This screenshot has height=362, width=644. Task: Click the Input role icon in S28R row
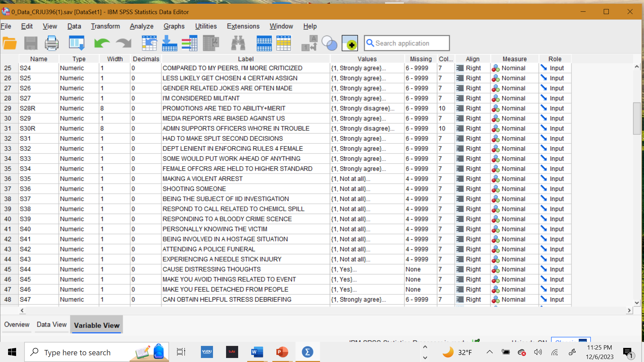coord(544,108)
